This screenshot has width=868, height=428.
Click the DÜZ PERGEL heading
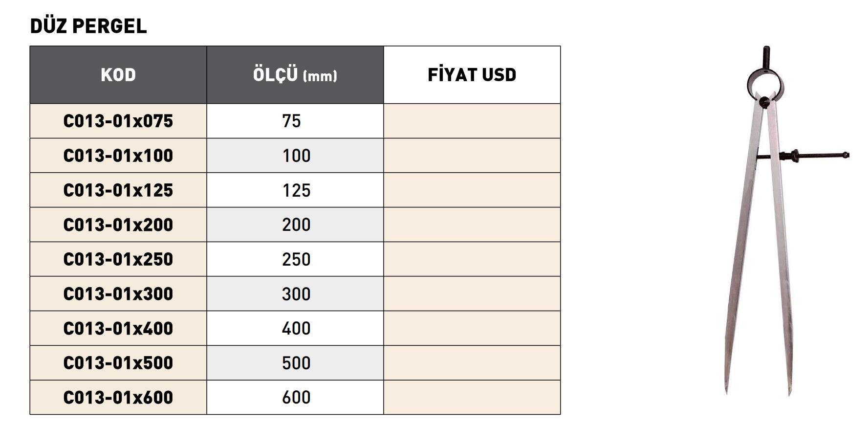tap(88, 26)
